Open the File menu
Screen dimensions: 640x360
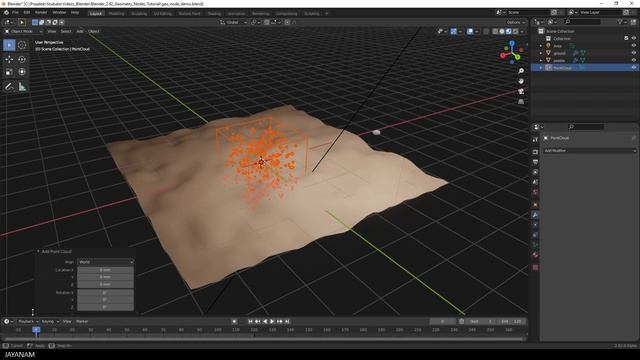click(x=15, y=13)
